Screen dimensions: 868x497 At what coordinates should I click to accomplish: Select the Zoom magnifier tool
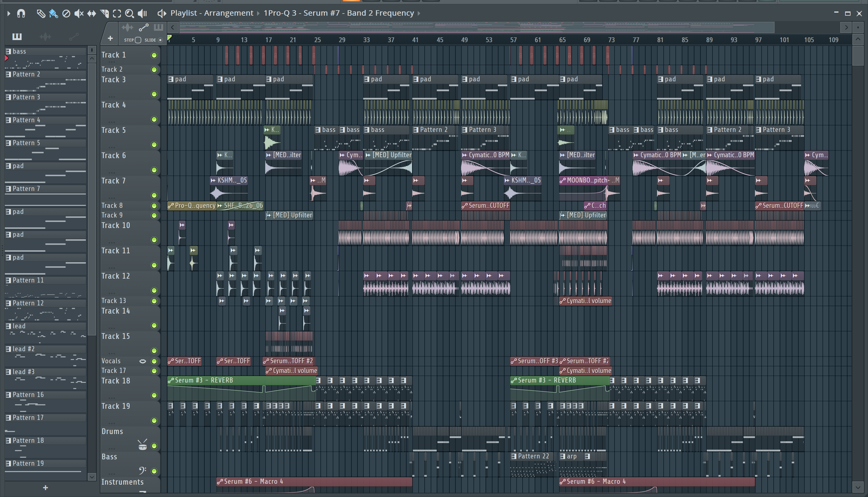tap(129, 13)
